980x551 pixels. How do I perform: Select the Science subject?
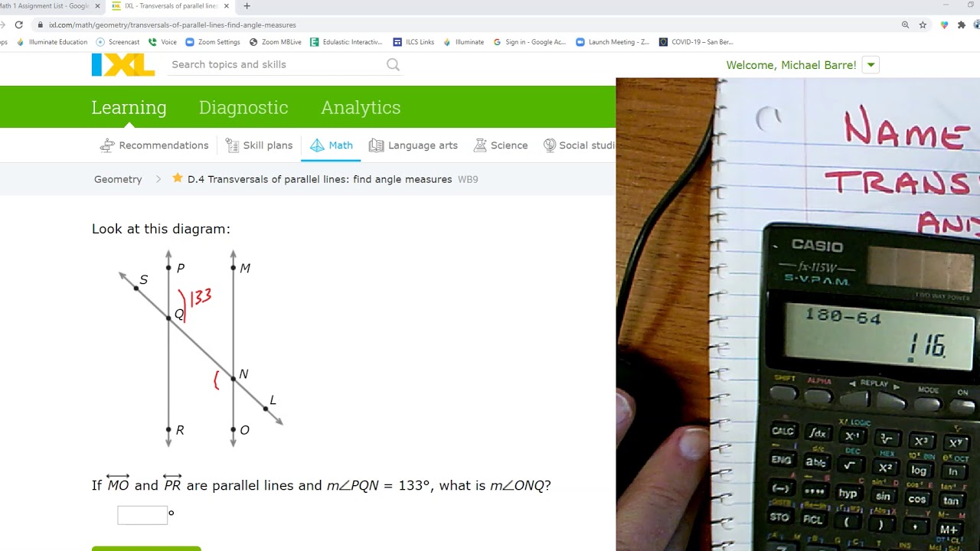pos(501,145)
